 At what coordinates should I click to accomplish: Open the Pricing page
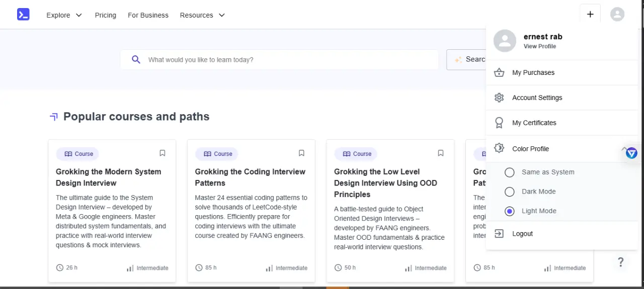(106, 15)
